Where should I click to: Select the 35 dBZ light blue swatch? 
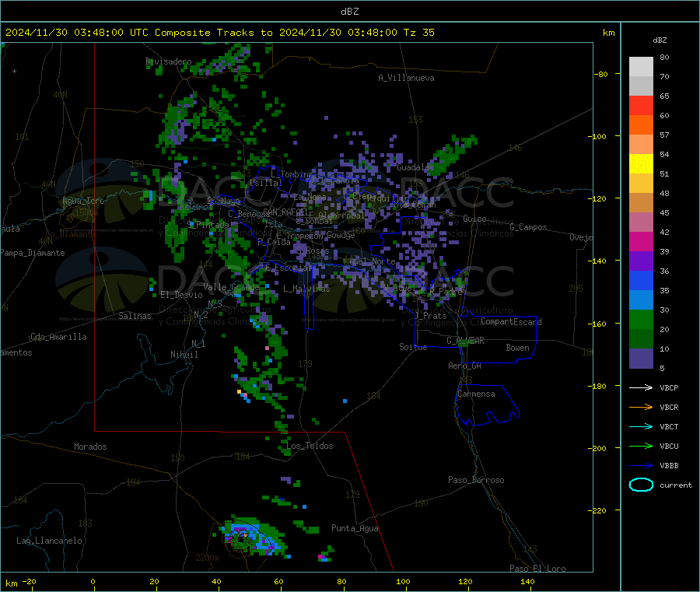[x=641, y=300]
